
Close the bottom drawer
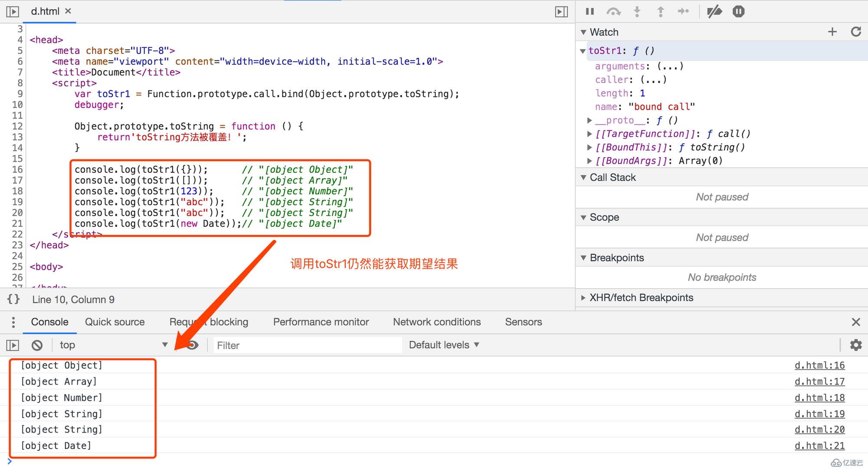coord(855,322)
